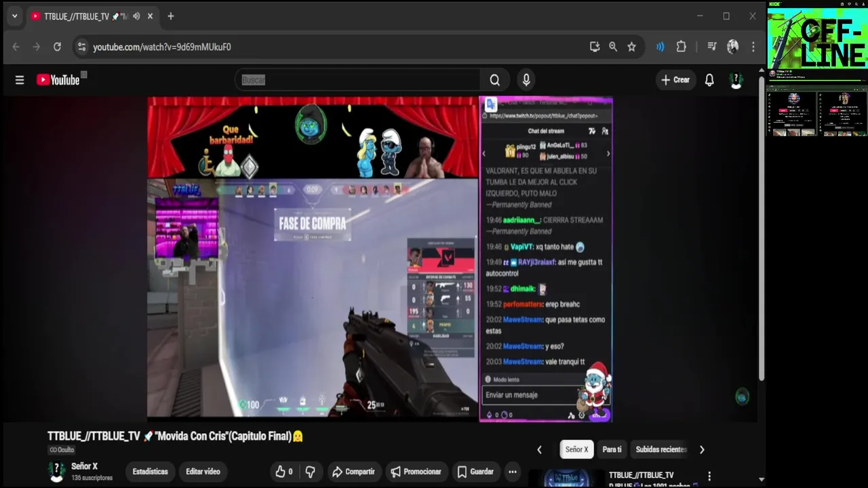This screenshot has width=868, height=488.
Task: Click the search magnifier button
Action: [495, 80]
